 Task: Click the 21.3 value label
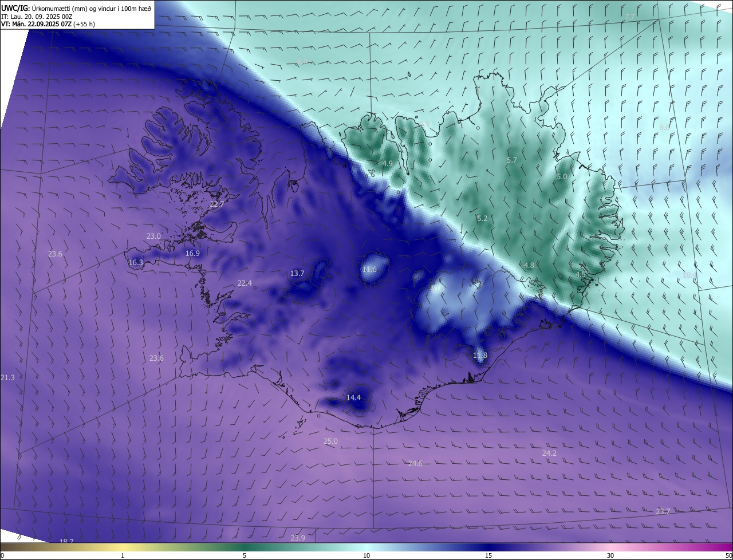click(7, 378)
